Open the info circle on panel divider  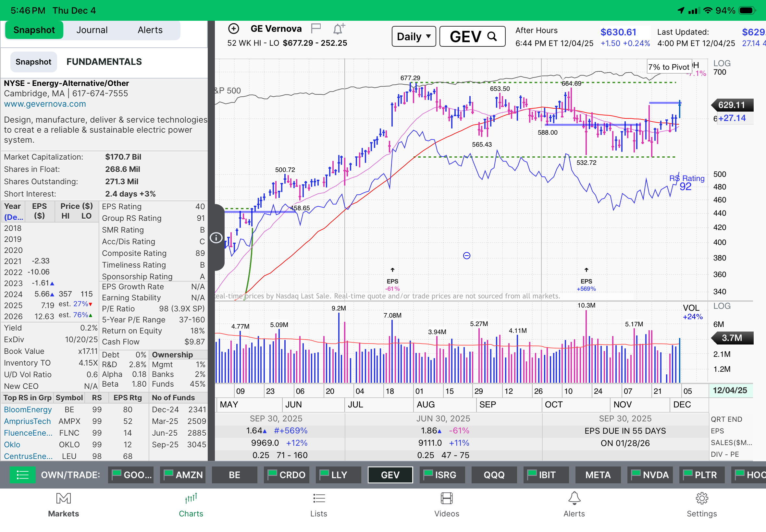click(x=216, y=238)
